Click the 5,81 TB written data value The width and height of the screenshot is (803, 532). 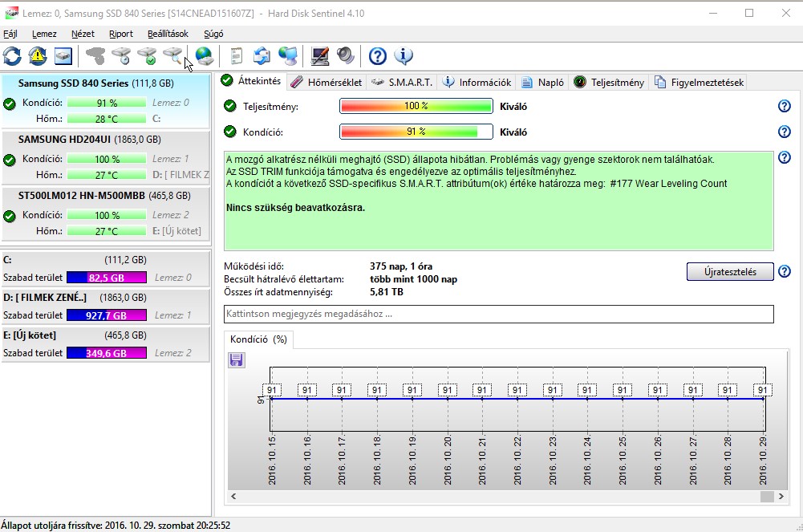(x=386, y=292)
